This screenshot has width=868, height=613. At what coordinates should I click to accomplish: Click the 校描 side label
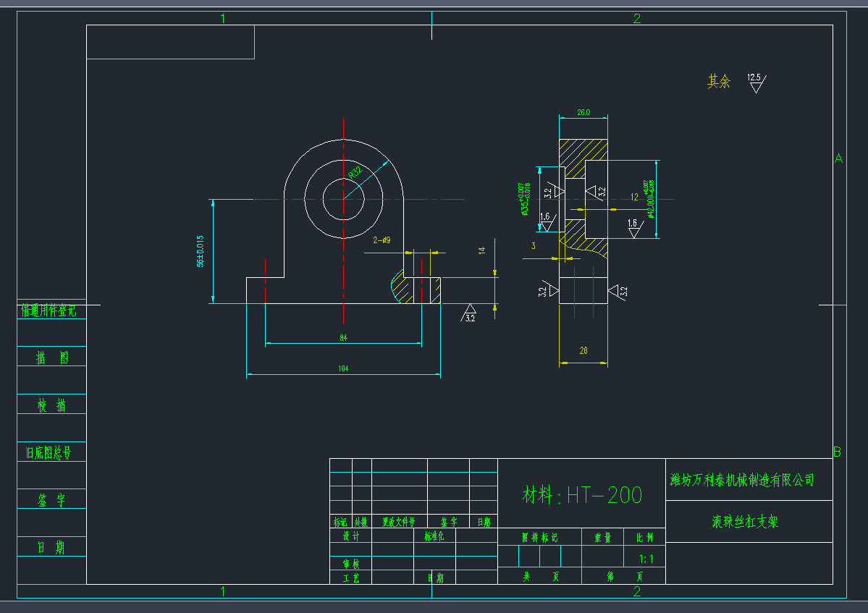pos(52,405)
